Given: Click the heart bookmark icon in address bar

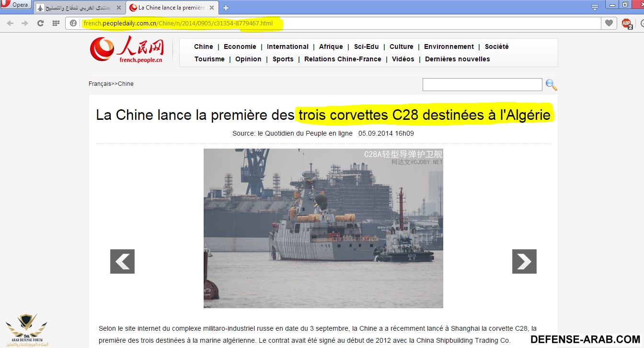Looking at the screenshot, I should (x=609, y=23).
